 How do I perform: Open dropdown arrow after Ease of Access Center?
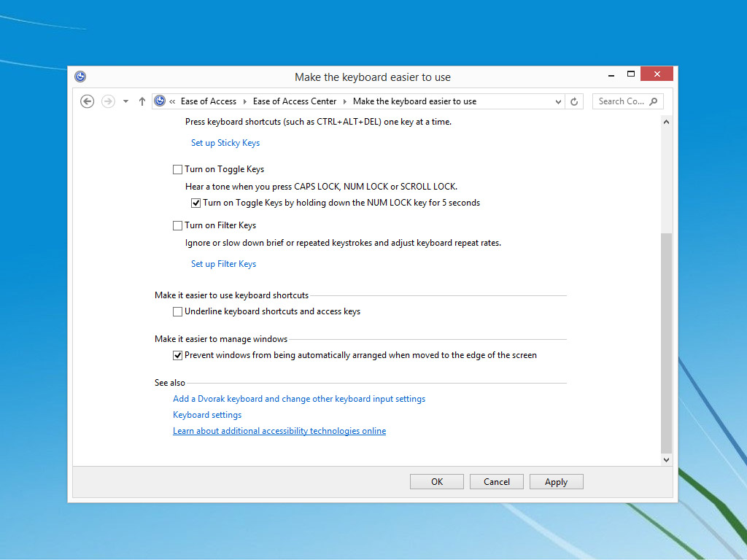click(345, 101)
